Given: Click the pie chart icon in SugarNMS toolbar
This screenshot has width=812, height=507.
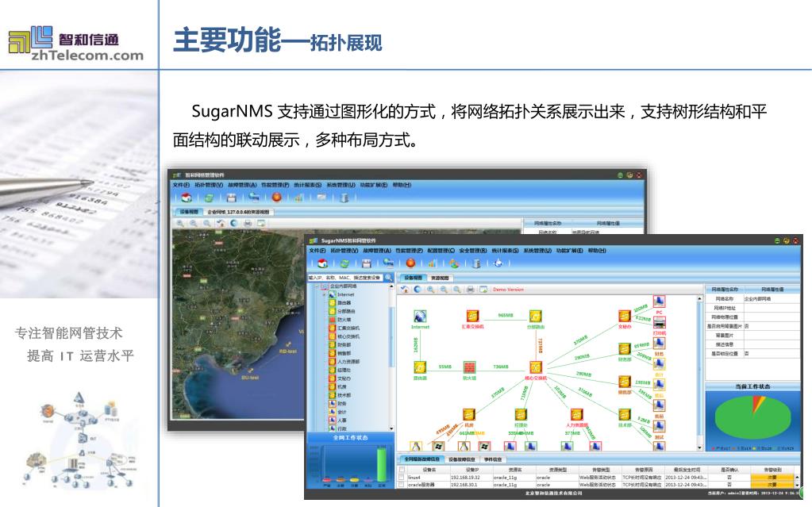Looking at the screenshot, I should pos(454,263).
